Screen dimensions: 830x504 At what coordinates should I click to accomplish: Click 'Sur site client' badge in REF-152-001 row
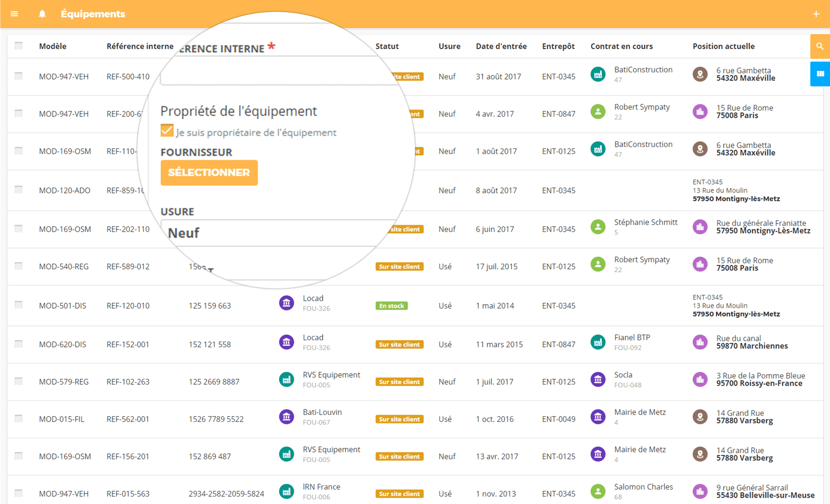pos(399,344)
